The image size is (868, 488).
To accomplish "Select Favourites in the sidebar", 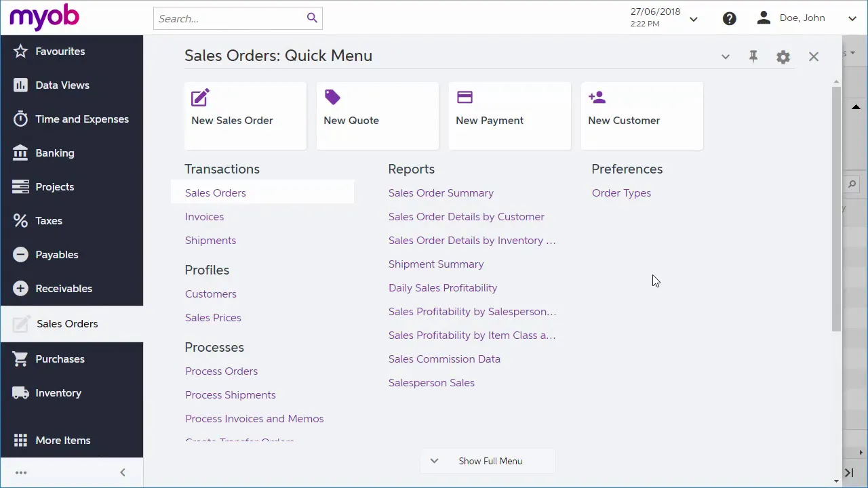I will click(x=72, y=52).
